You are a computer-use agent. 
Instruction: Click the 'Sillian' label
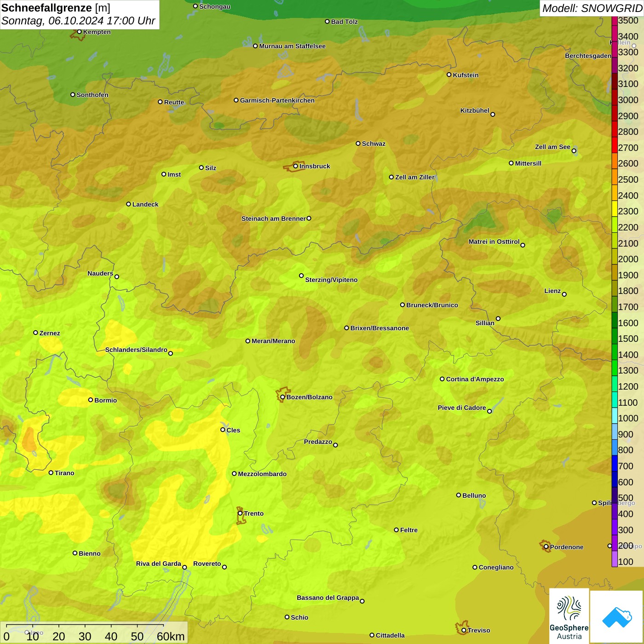tap(485, 323)
